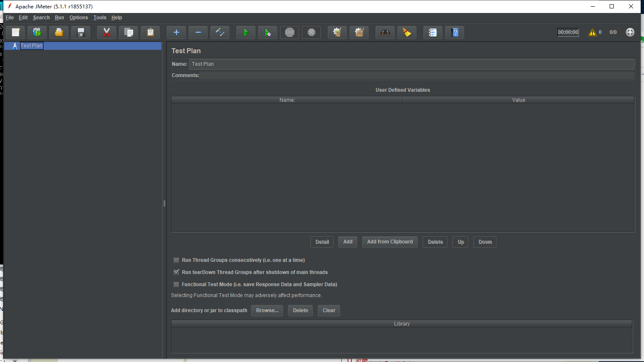This screenshot has width=644, height=362.
Task: Click the Add variable button
Action: [348, 242]
